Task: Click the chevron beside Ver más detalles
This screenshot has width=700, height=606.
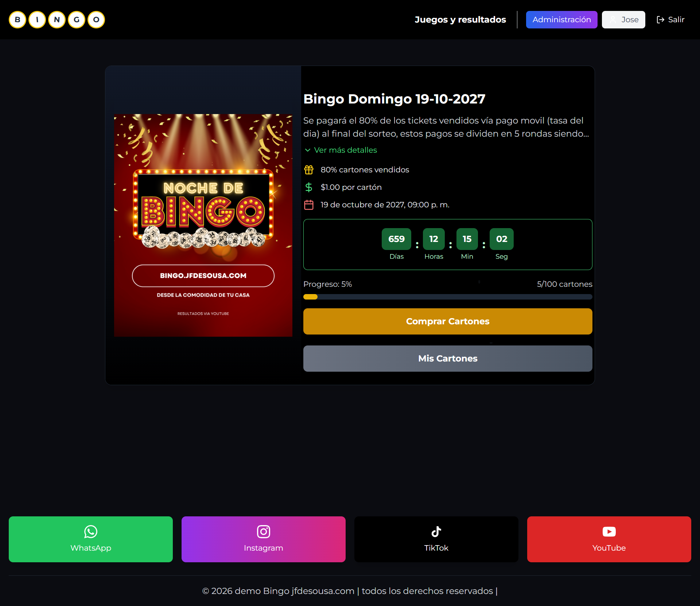Action: click(308, 150)
